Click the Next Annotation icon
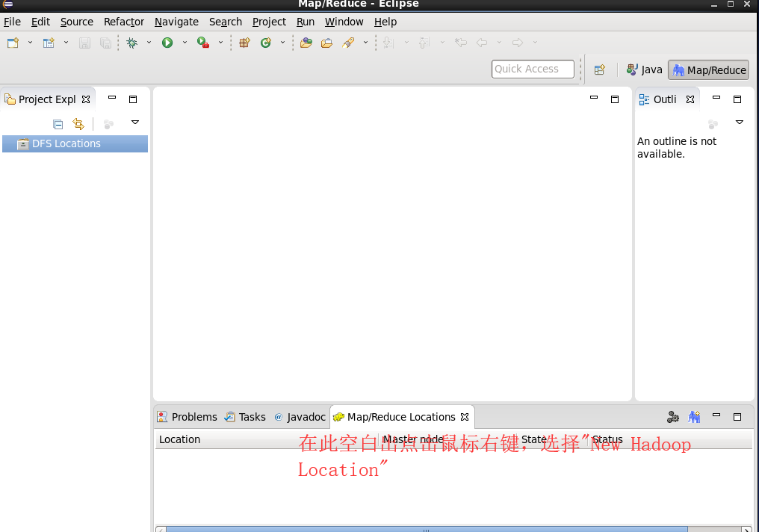The height and width of the screenshot is (532, 759). tap(388, 43)
